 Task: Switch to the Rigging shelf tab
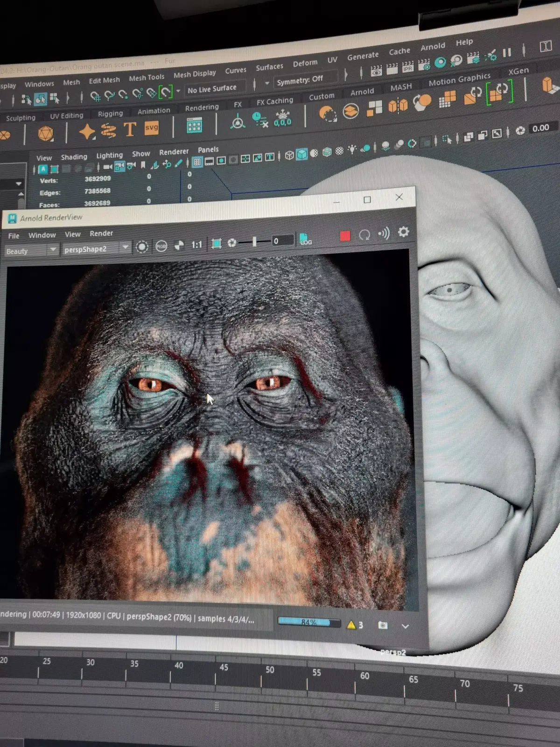pyautogui.click(x=110, y=113)
